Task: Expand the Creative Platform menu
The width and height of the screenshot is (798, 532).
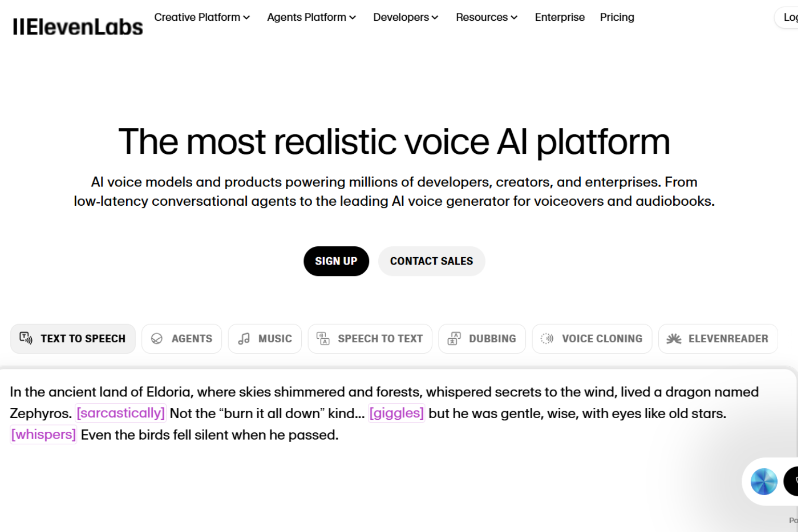Action: coord(202,17)
